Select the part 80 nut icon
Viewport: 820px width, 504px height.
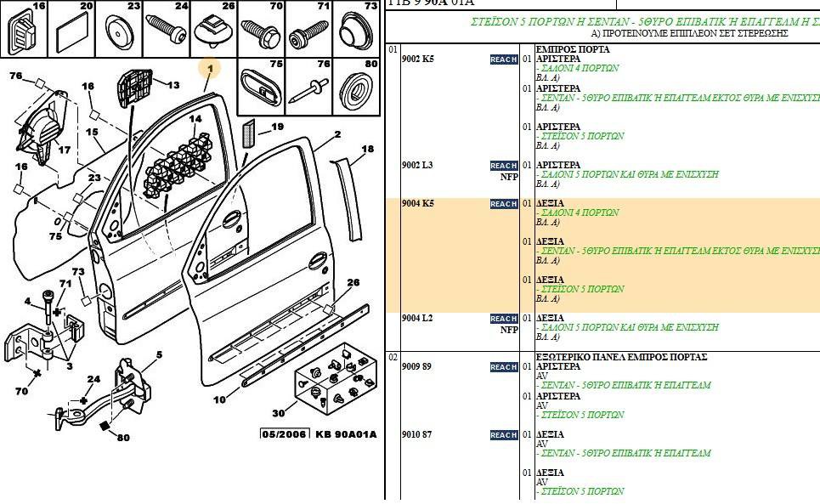[356, 86]
